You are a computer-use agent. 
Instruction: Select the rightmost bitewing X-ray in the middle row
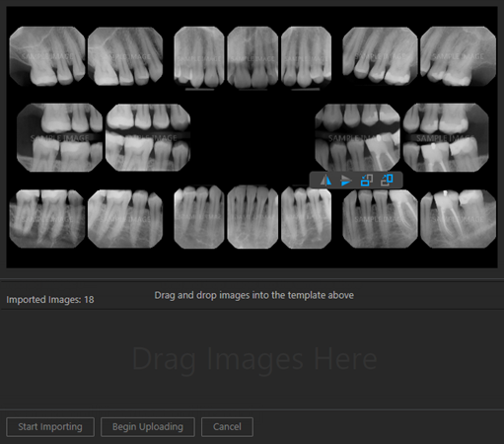point(446,137)
